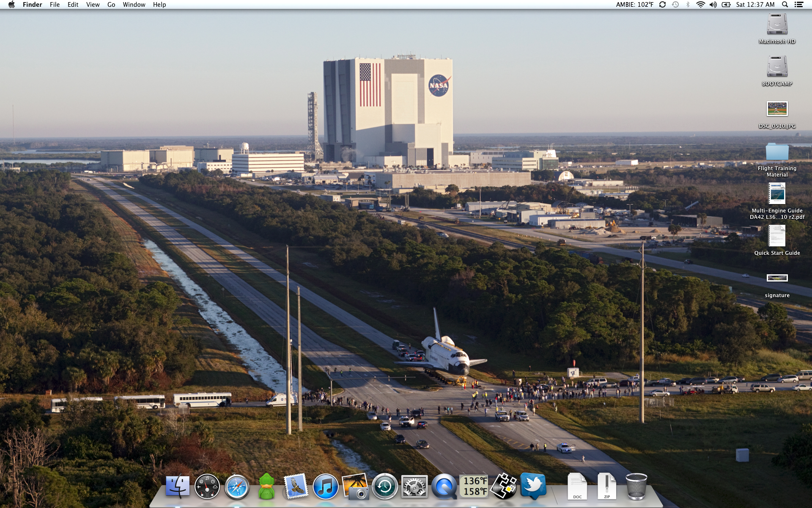Select the BOOTCAMP drive icon
Viewport: 812px width, 508px height.
click(x=777, y=67)
